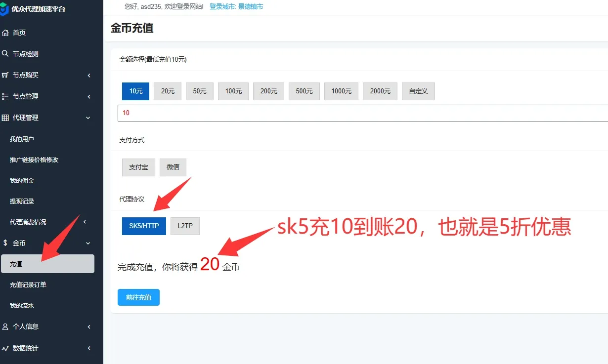Viewport: 608px width, 364px height.
Task: Click the list icon beside 节点管理
Action: pyautogui.click(x=5, y=96)
